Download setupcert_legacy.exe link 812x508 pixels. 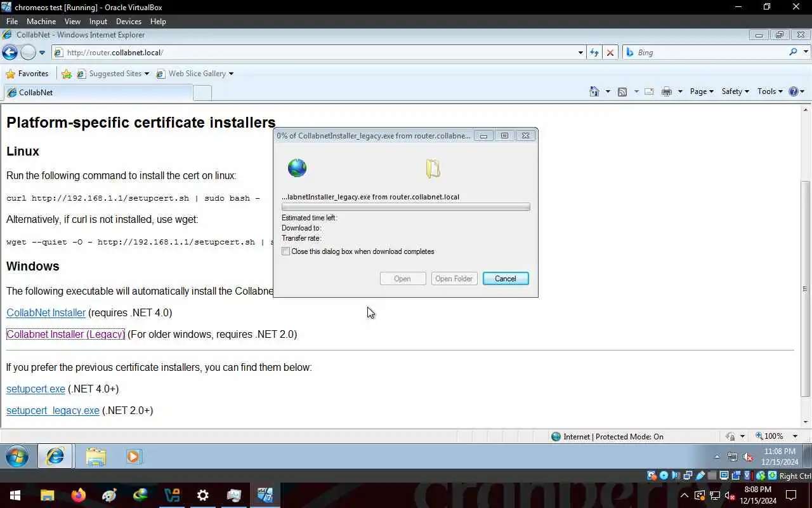(53, 410)
